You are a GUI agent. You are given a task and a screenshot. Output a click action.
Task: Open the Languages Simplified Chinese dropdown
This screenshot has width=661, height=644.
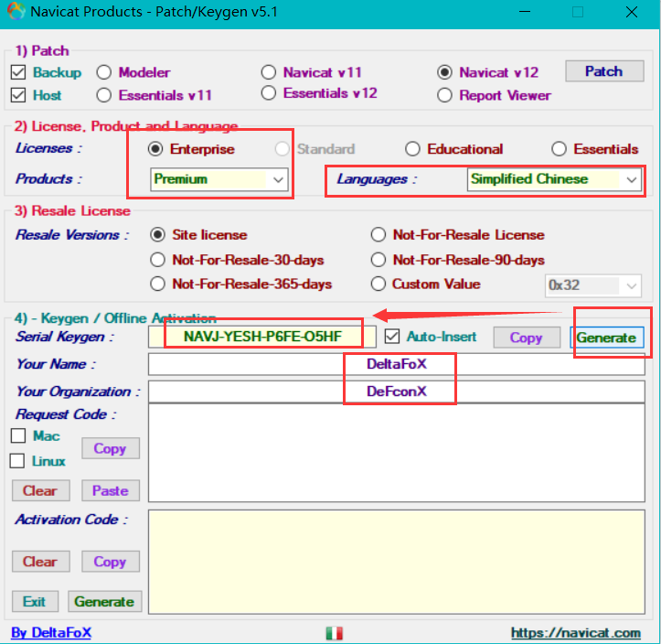coord(554,179)
